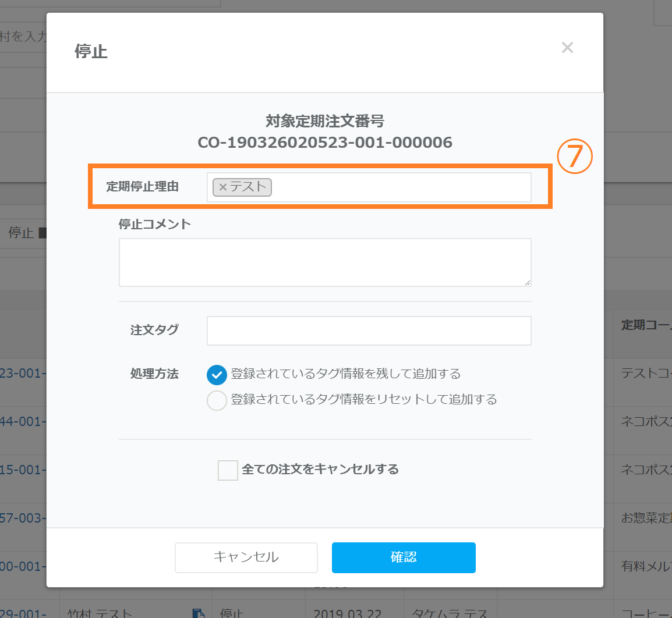Open the 定期停止理由 tag selector field

pos(401,187)
